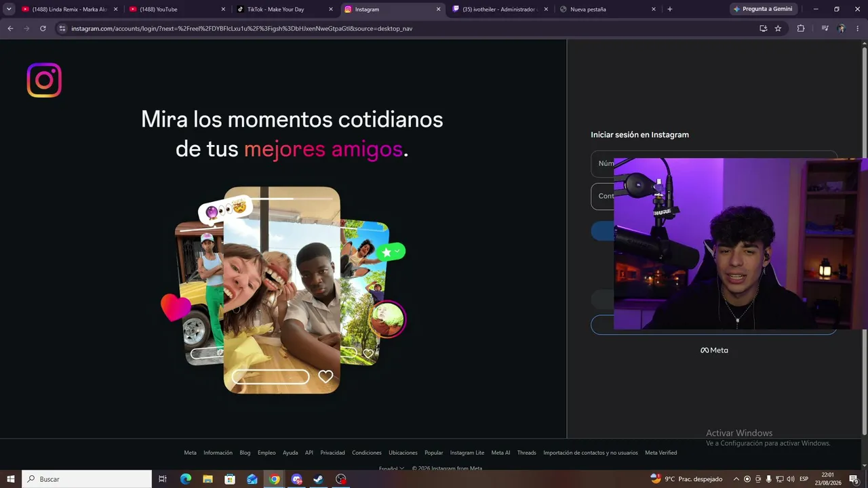Change the ESP input language
The height and width of the screenshot is (488, 868).
pos(804,479)
